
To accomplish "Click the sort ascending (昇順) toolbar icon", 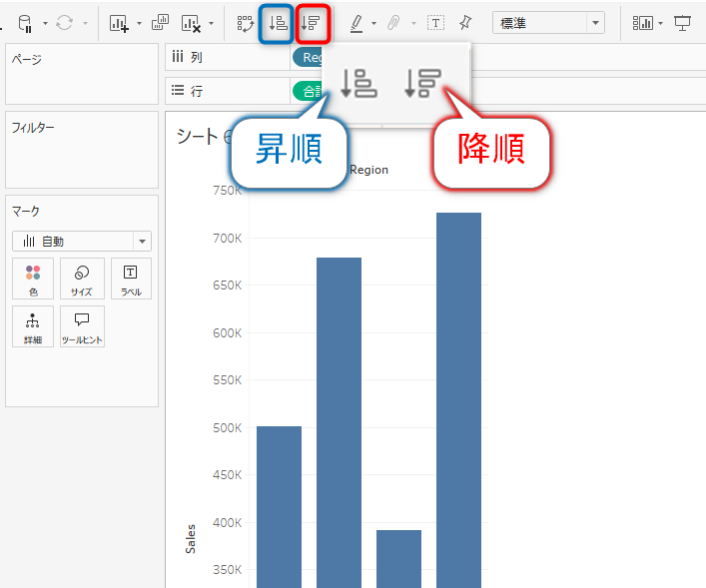I will 279,23.
